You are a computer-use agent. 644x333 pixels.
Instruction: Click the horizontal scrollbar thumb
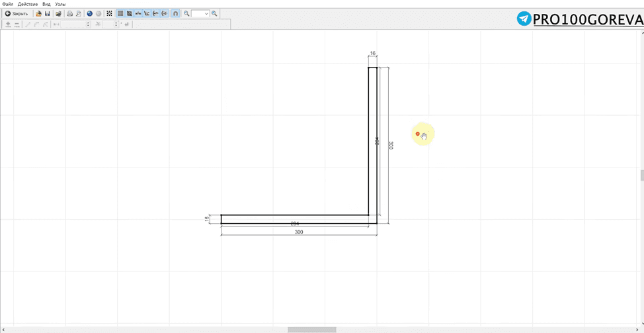pyautogui.click(x=311, y=330)
